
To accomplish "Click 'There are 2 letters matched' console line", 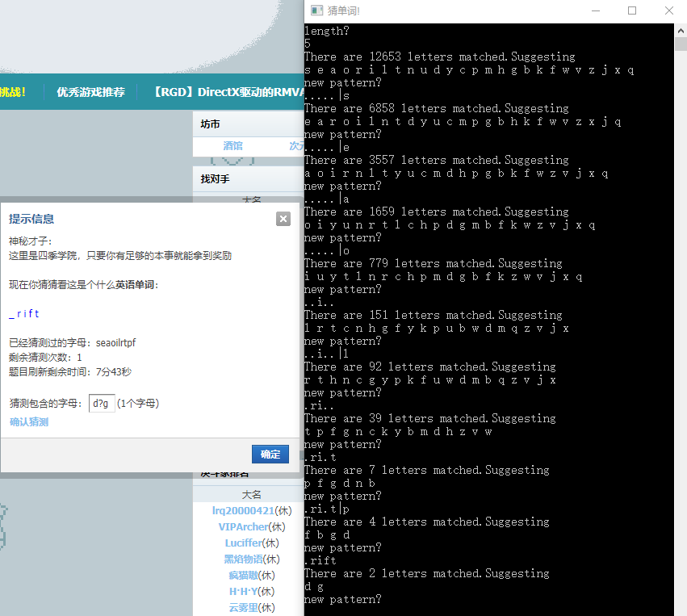I will [x=427, y=573].
